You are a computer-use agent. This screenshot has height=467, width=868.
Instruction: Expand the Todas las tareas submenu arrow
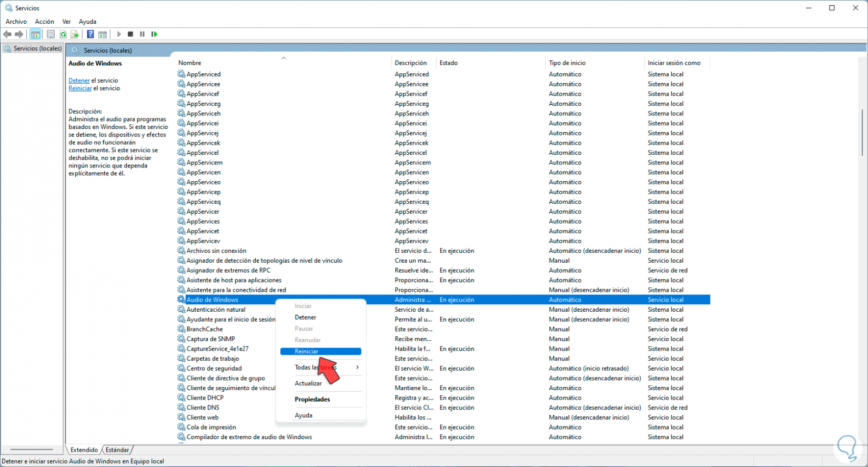tap(357, 367)
